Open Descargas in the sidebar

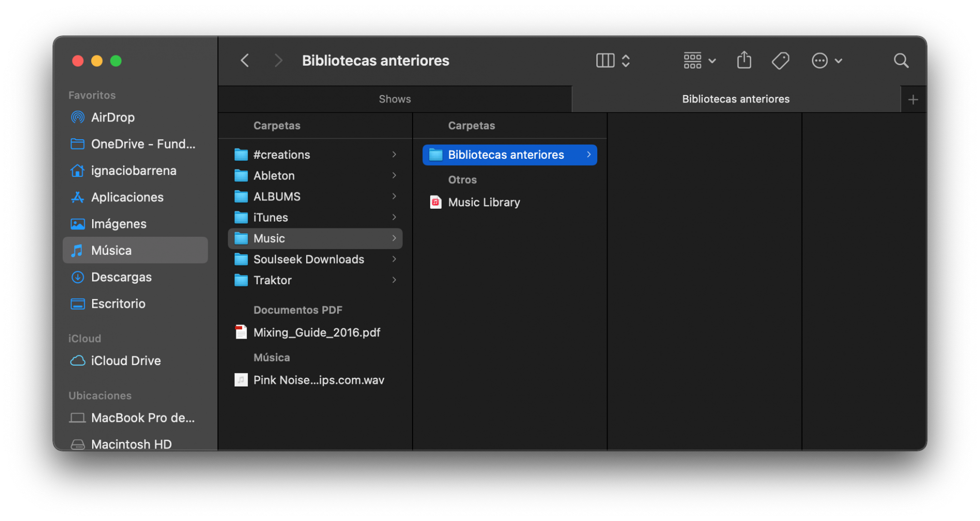point(121,277)
